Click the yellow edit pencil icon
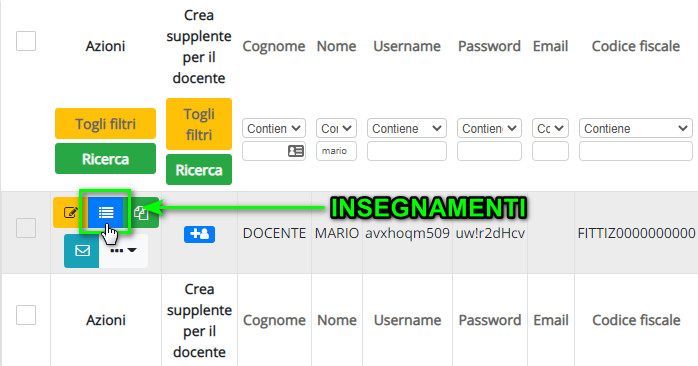698x366 pixels. click(x=69, y=212)
